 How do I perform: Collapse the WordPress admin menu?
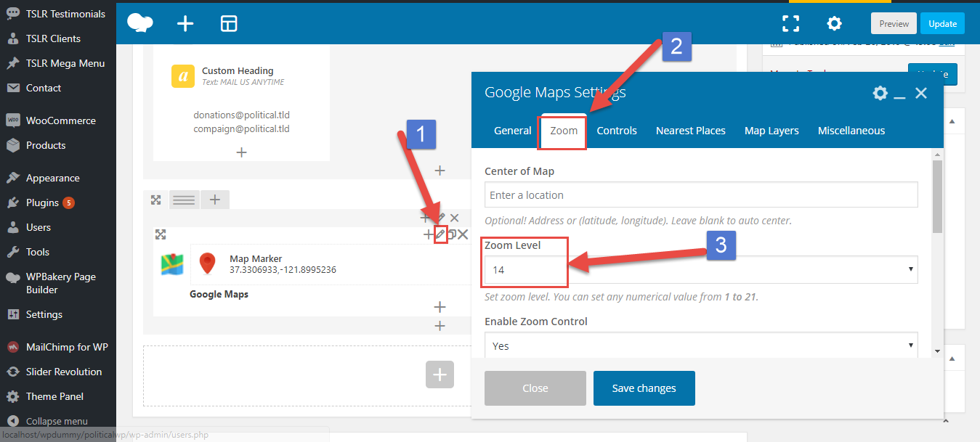pos(57,421)
